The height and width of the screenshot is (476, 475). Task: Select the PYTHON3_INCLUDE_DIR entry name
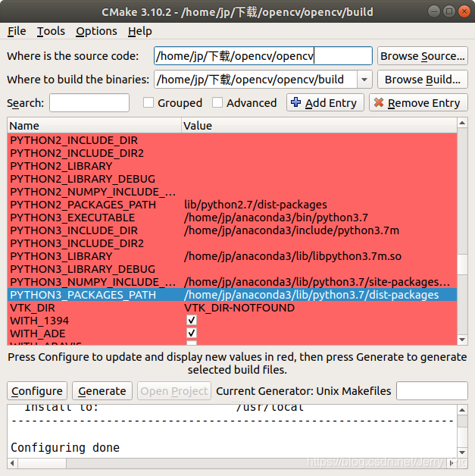[74, 230]
